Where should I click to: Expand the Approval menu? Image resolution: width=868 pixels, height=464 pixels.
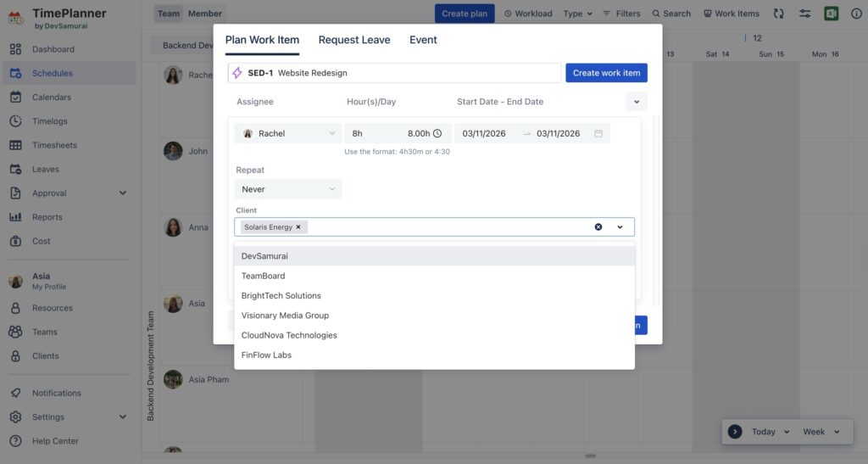(123, 193)
